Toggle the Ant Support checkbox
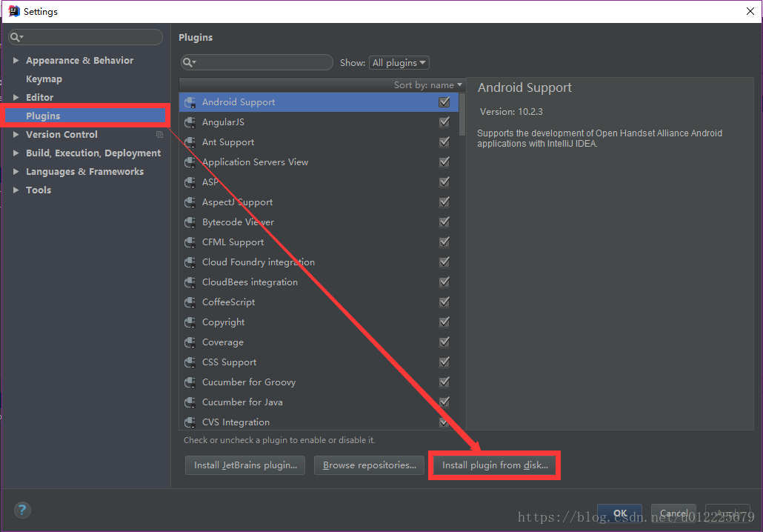Viewport: 763px width, 532px height. tap(444, 142)
